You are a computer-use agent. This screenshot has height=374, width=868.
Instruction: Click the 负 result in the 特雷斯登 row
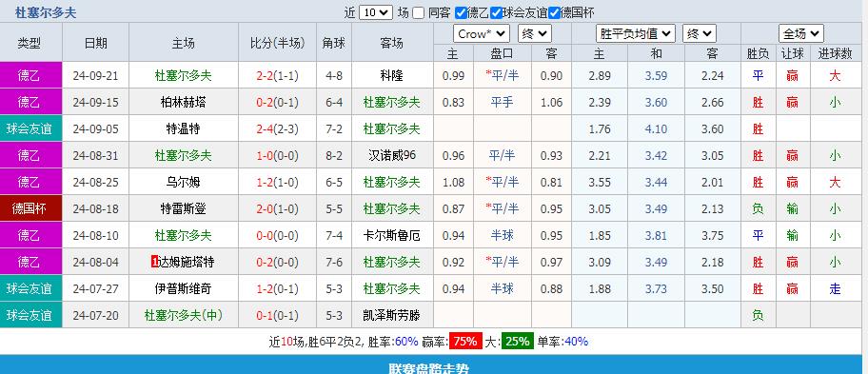758,208
